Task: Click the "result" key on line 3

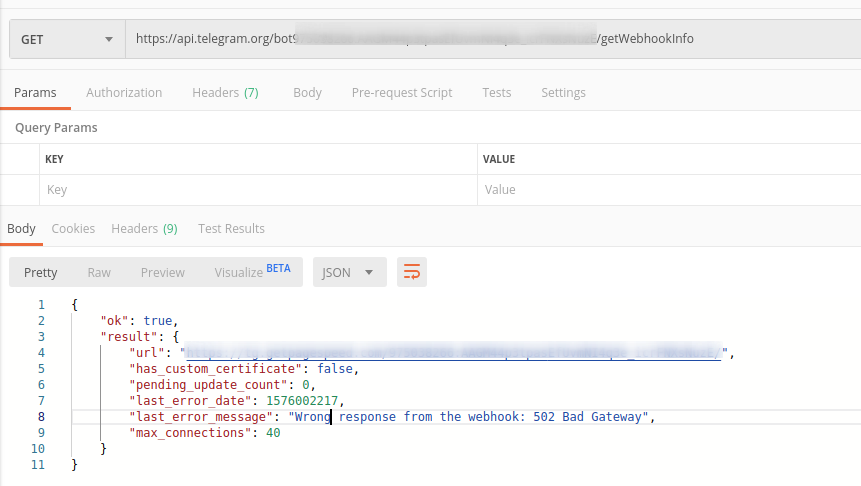Action: coord(129,337)
